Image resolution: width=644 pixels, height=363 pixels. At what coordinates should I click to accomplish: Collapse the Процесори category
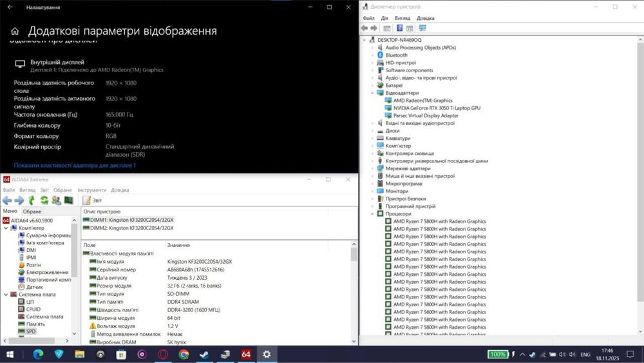pyautogui.click(x=372, y=214)
